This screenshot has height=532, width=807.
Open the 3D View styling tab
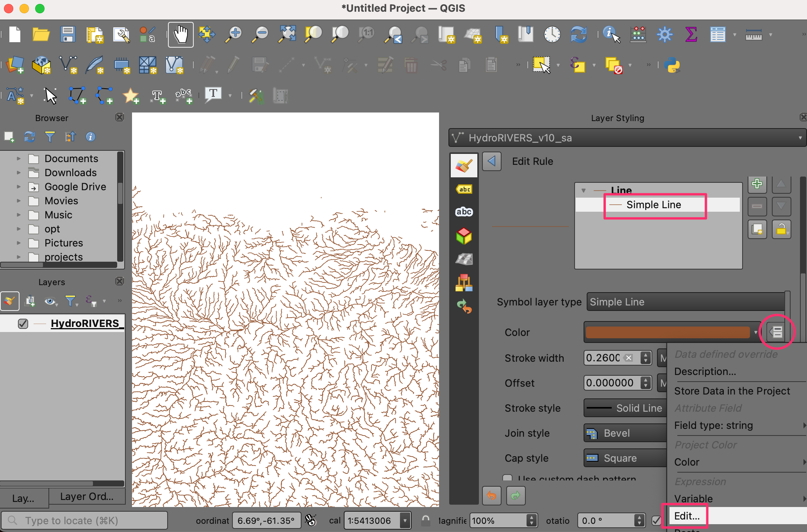pos(464,236)
